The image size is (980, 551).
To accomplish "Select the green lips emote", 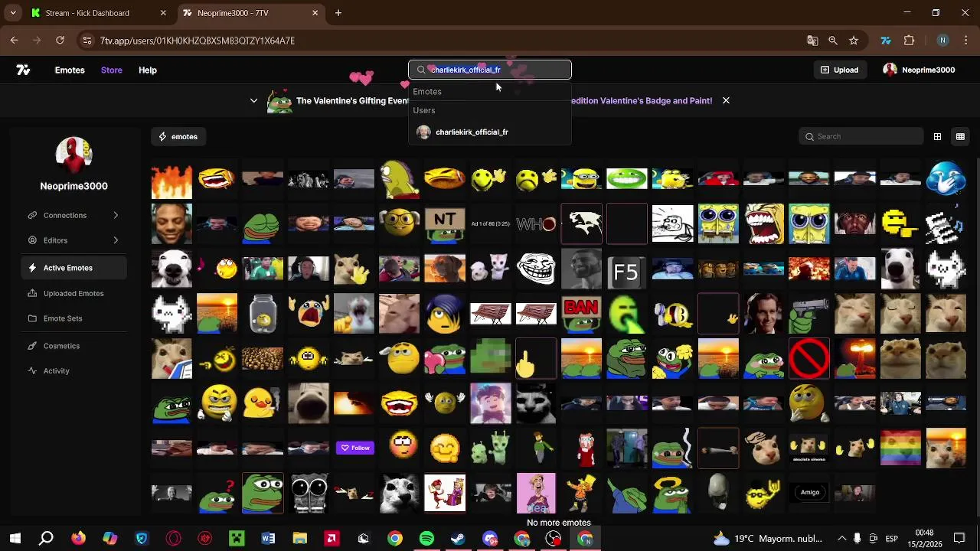I will point(627,179).
